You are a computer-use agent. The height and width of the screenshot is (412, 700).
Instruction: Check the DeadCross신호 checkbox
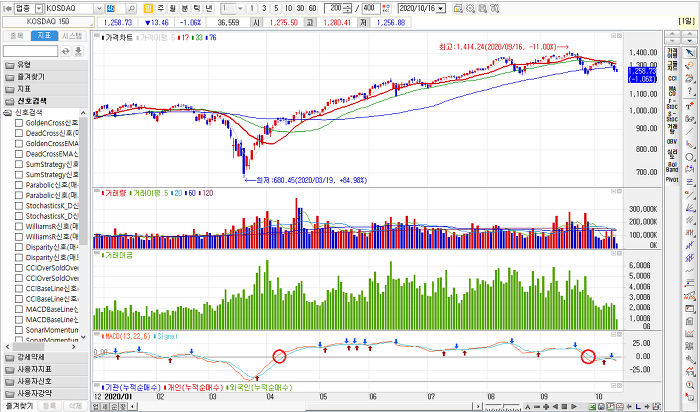click(19, 133)
